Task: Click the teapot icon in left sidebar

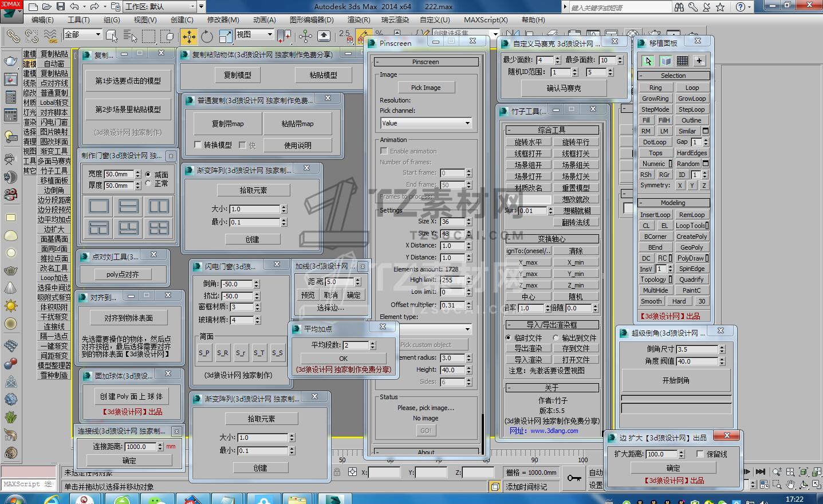Action: coord(10,60)
